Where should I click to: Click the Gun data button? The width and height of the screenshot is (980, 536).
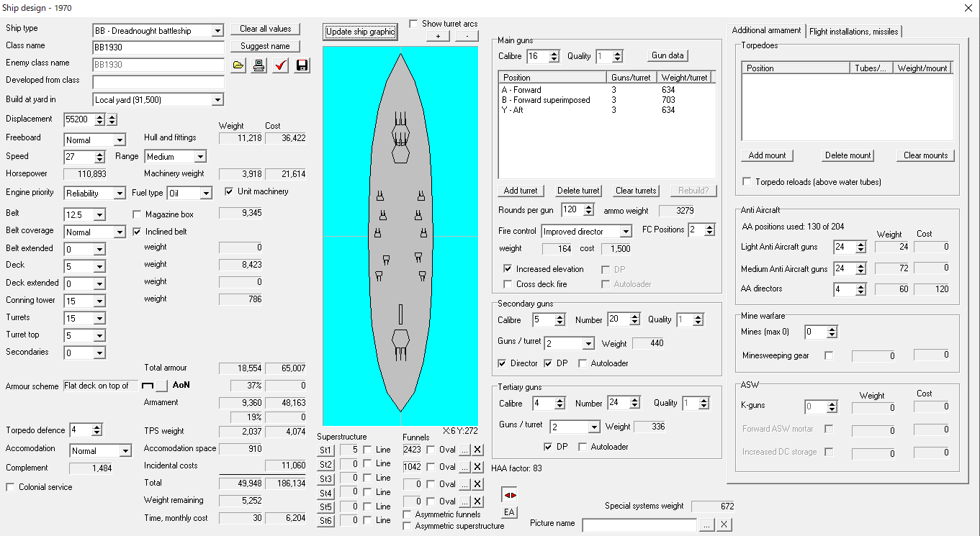click(667, 55)
